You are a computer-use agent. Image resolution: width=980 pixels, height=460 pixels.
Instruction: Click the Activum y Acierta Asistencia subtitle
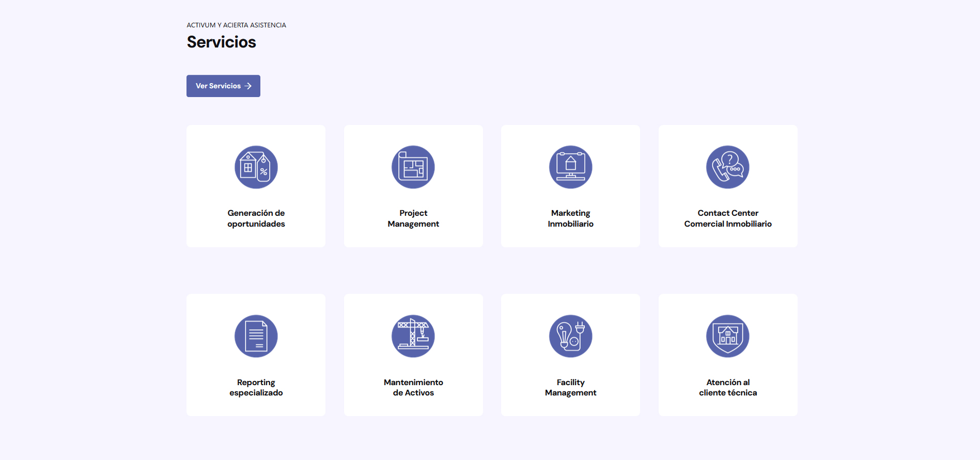point(236,25)
